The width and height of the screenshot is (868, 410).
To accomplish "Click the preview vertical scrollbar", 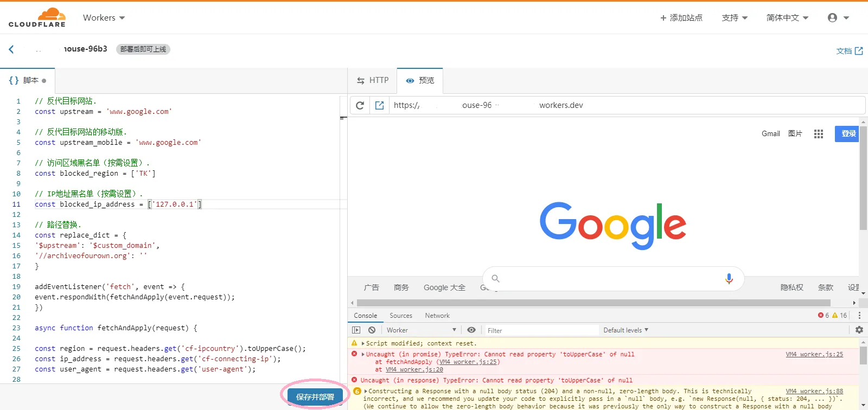I will click(x=863, y=178).
